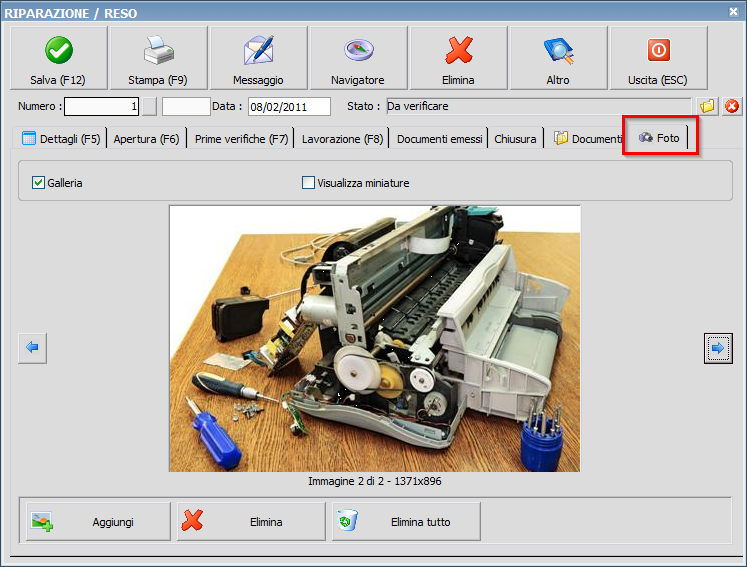This screenshot has height=567, width=747.
Task: Click the disassembled printer photo
Action: pos(375,339)
